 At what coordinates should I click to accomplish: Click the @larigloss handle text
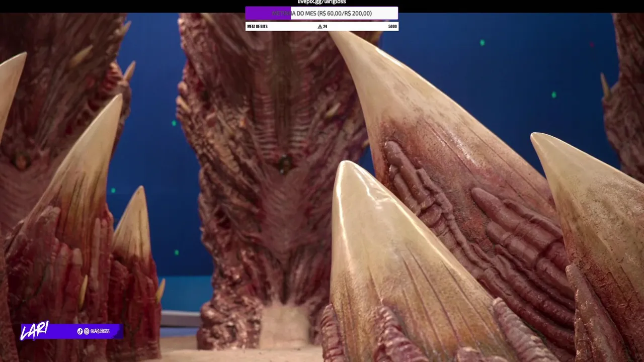[100, 331]
